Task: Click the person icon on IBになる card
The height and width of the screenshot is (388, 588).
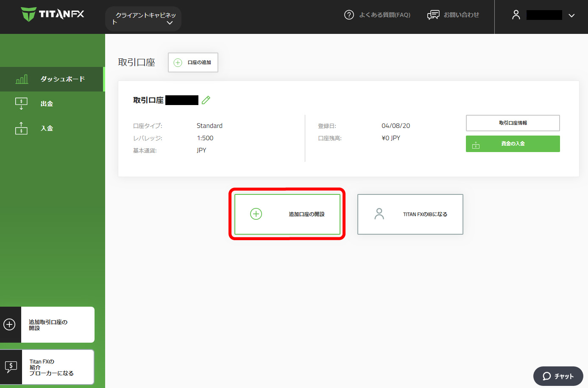Action: (x=379, y=214)
